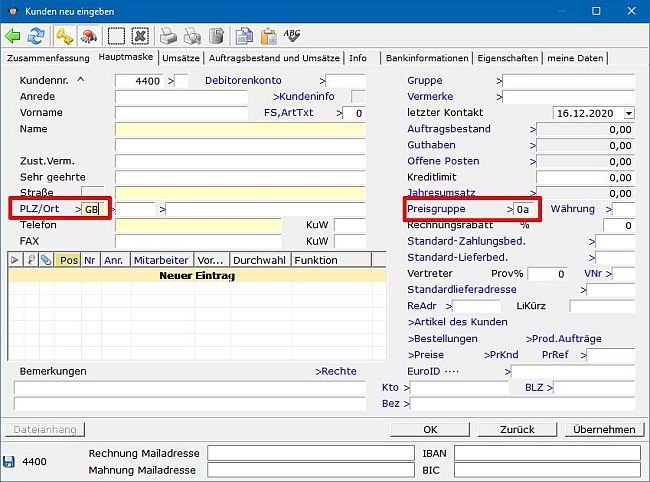Image resolution: width=650 pixels, height=482 pixels.
Task: Click the ABC spell check icon
Action: click(292, 36)
